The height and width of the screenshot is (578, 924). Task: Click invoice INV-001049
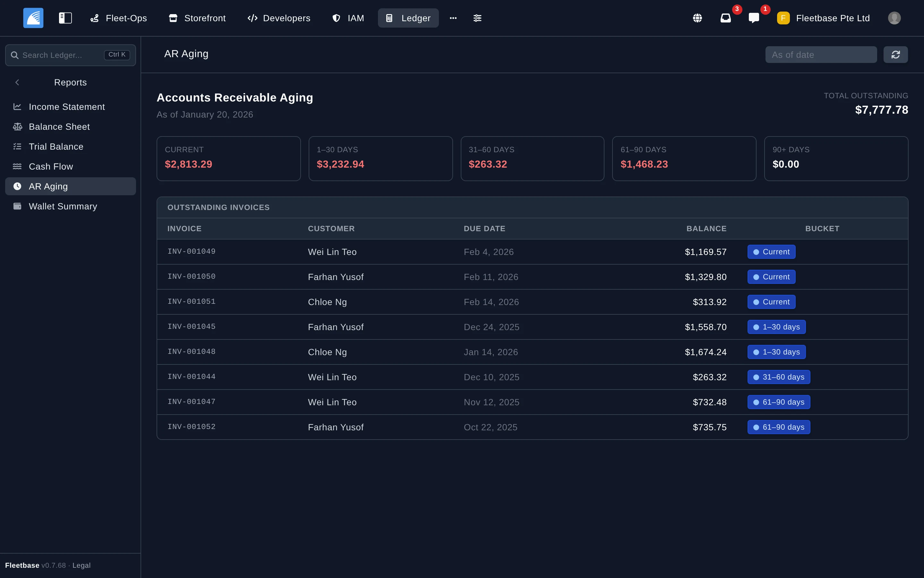point(191,251)
